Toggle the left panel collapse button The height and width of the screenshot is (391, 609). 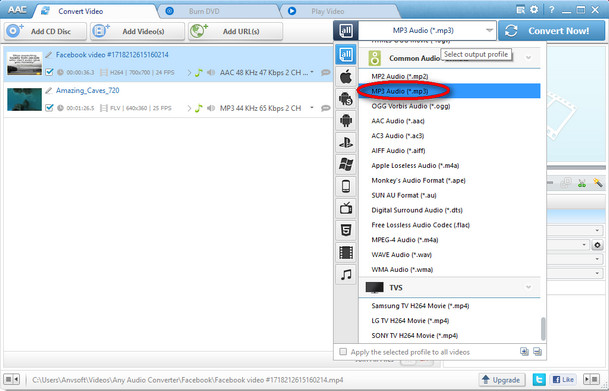(12, 379)
